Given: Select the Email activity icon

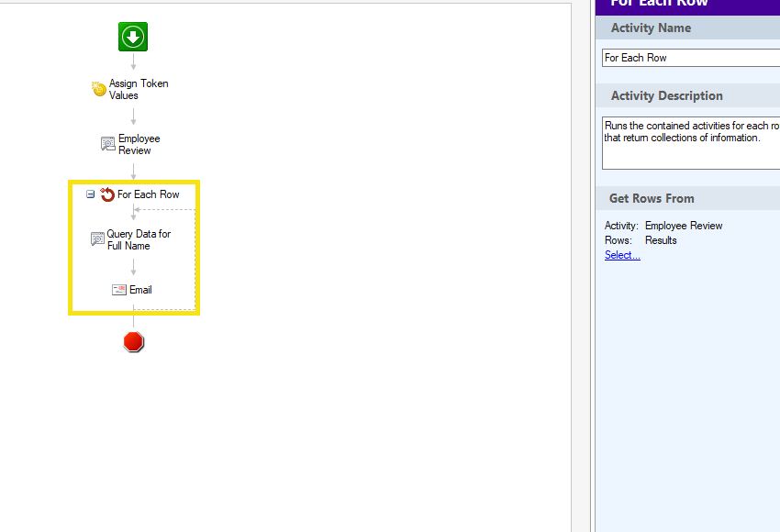Looking at the screenshot, I should 119,290.
